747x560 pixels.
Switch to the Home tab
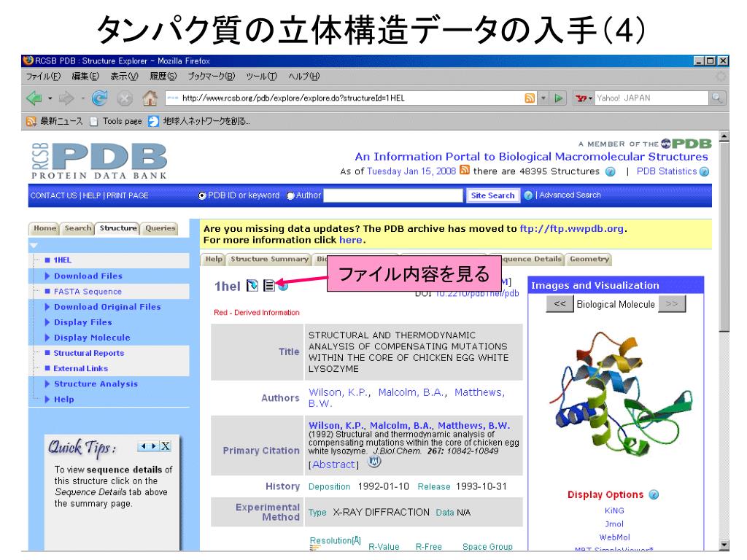click(x=44, y=228)
